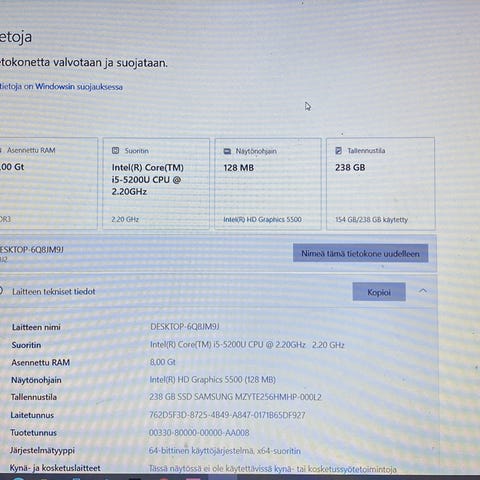Click the Laitteen tekniset tiedot header
The width and height of the screenshot is (480, 480).
(x=54, y=292)
